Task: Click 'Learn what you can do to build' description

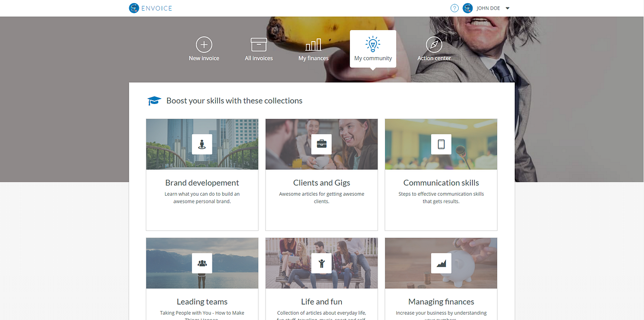Action: click(202, 198)
